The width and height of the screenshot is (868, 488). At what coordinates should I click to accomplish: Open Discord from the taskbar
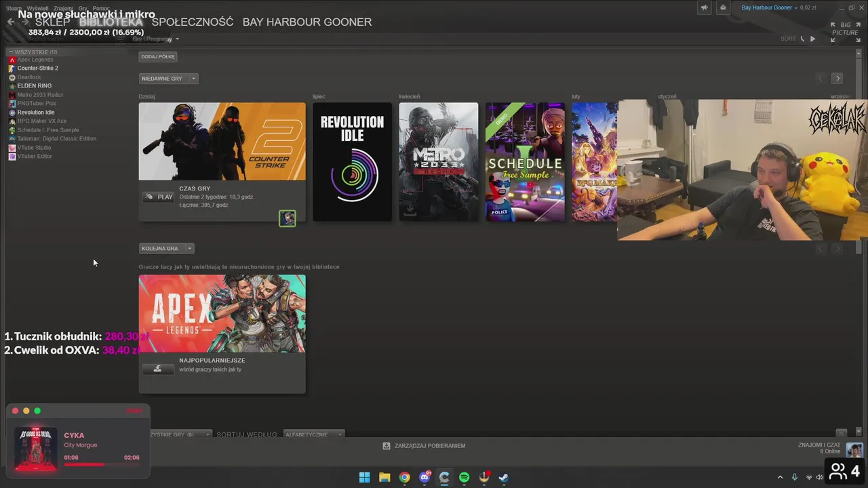pyautogui.click(x=425, y=477)
